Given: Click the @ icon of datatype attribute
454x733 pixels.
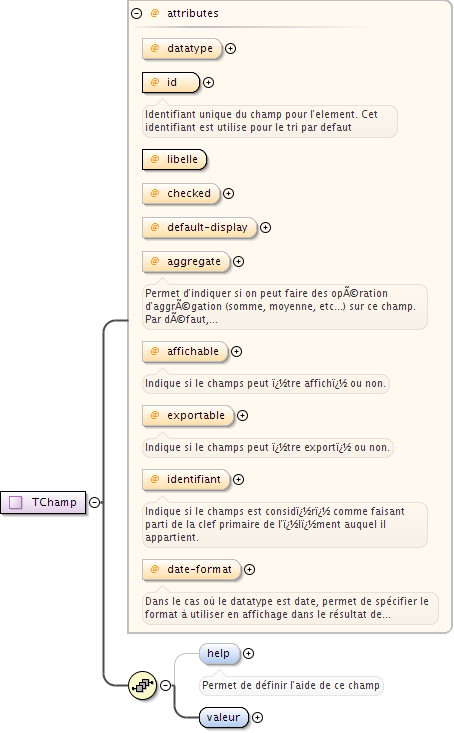Looking at the screenshot, I should click(x=155, y=48).
